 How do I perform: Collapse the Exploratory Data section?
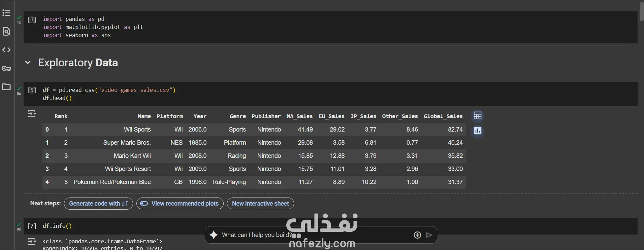tap(28, 63)
